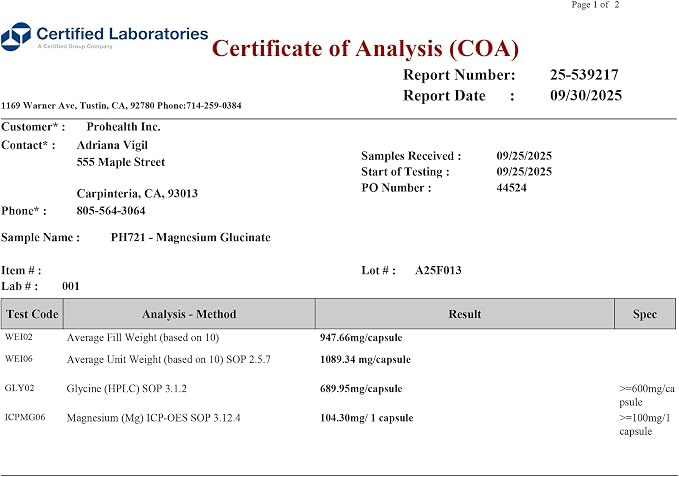The height and width of the screenshot is (477, 679).
Task: Click the Certificate of Analysis (COA) title
Action: click(x=365, y=48)
